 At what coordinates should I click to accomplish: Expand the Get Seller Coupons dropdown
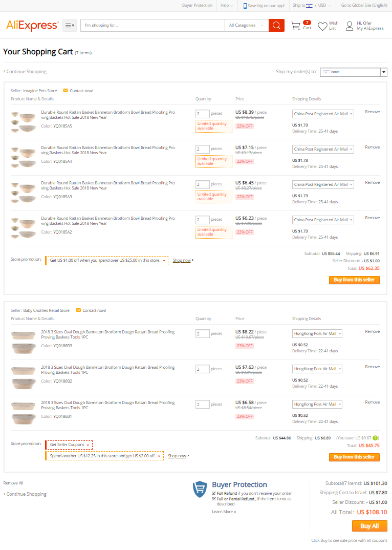(69, 445)
